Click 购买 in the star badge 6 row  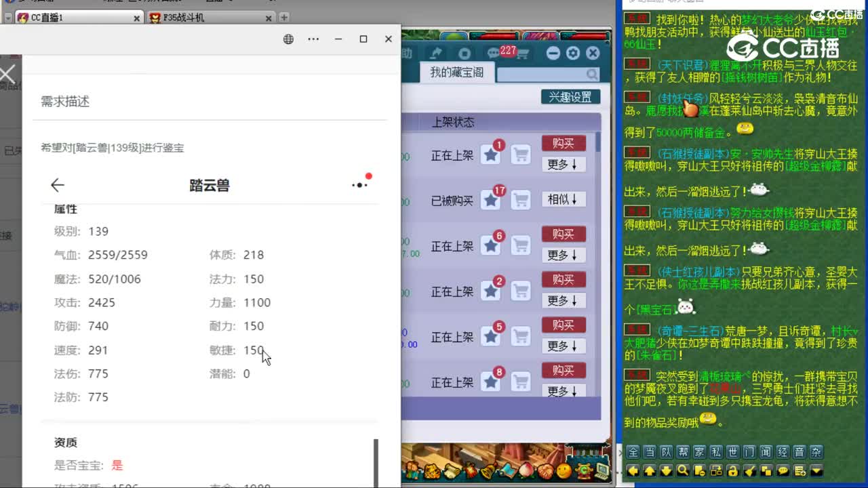coord(564,234)
